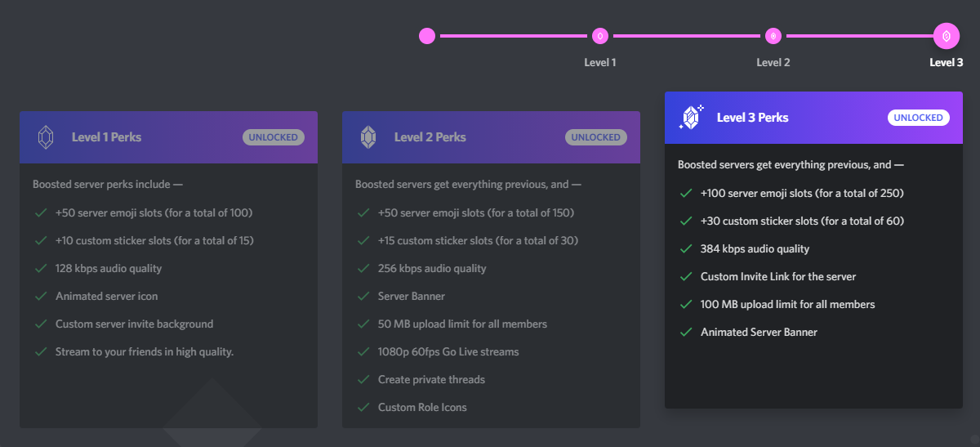
Task: Click checkmark beside '128 kbps audio quality'
Action: coord(40,268)
